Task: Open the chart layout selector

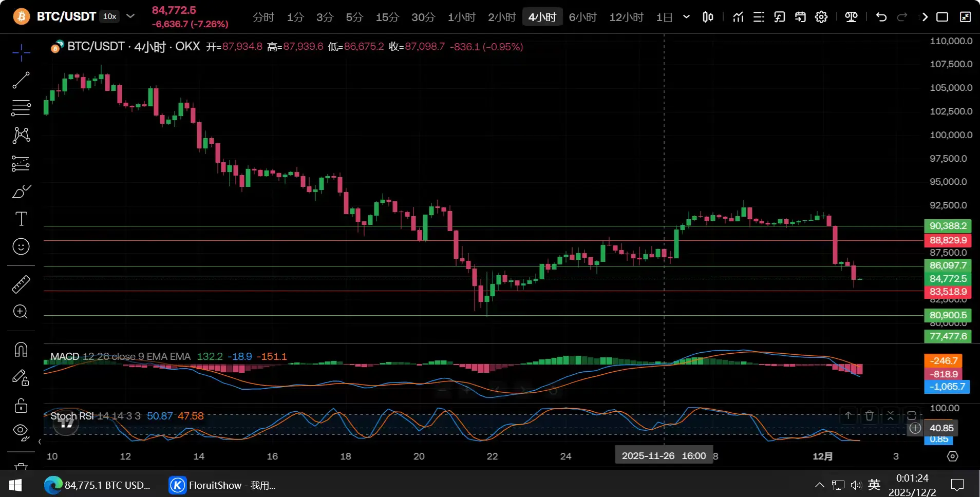Action: 943,17
